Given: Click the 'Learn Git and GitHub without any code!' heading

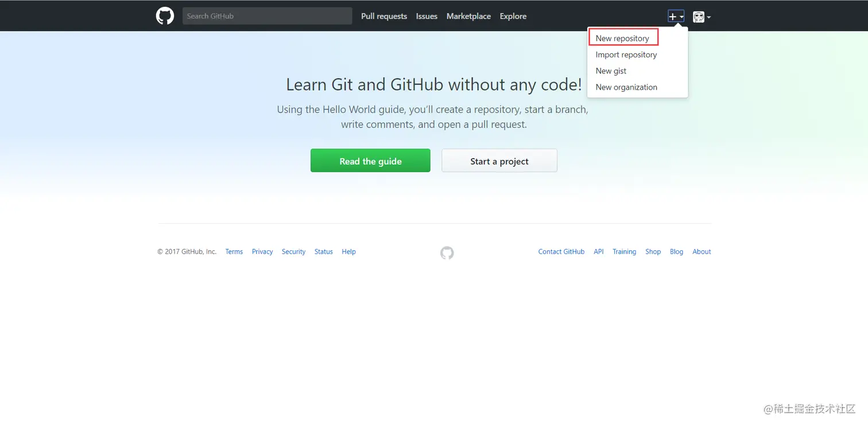Looking at the screenshot, I should (x=434, y=85).
